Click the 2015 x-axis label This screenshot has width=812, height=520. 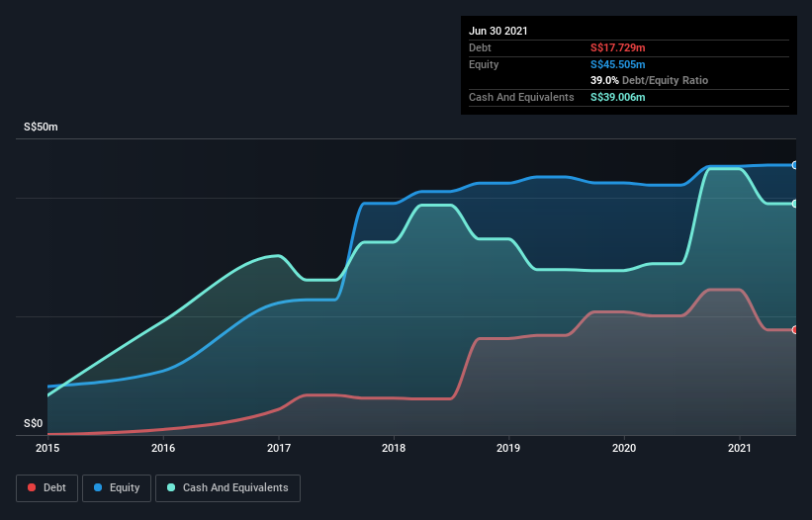[x=47, y=448]
